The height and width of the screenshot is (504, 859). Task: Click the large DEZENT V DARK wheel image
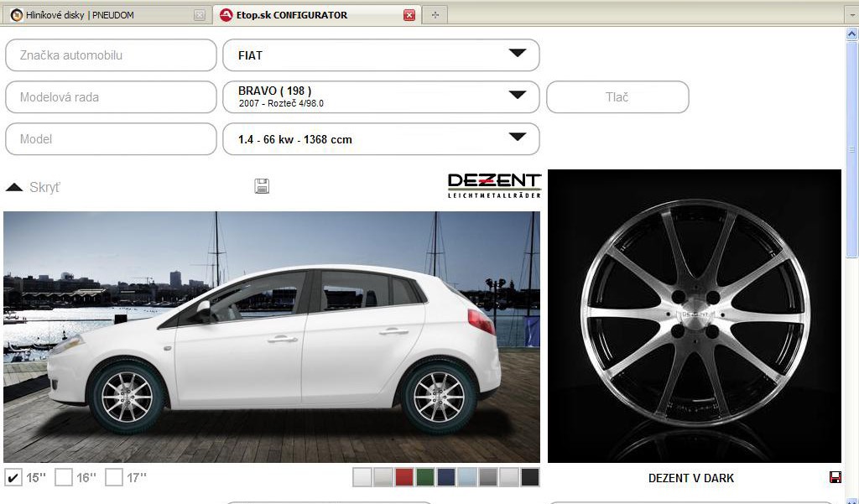coord(694,316)
